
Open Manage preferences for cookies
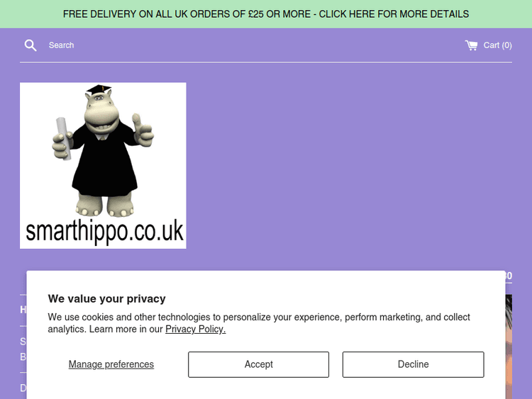[x=111, y=364]
